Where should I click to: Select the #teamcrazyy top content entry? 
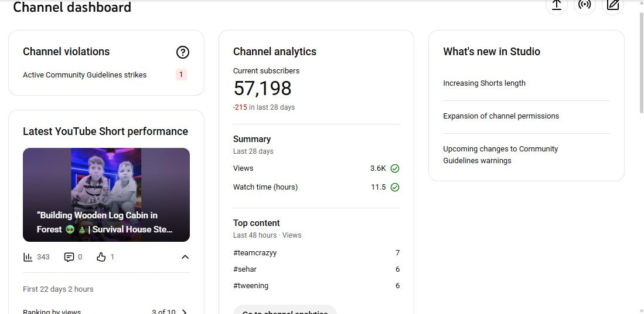tap(255, 253)
